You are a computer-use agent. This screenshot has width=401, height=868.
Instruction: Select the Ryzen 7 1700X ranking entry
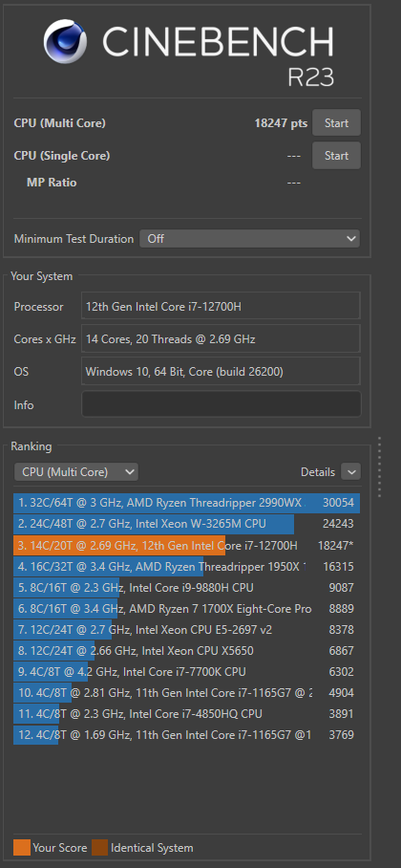187,608
